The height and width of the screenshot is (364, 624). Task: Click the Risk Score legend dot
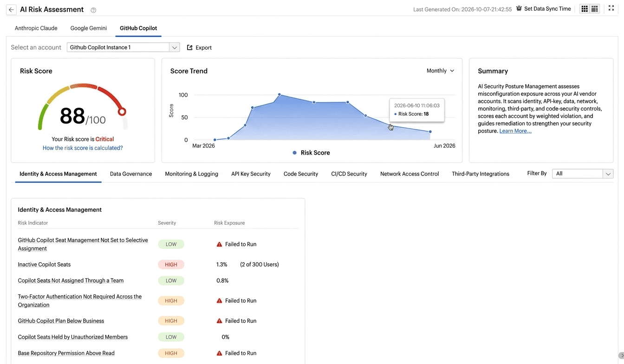coord(294,153)
